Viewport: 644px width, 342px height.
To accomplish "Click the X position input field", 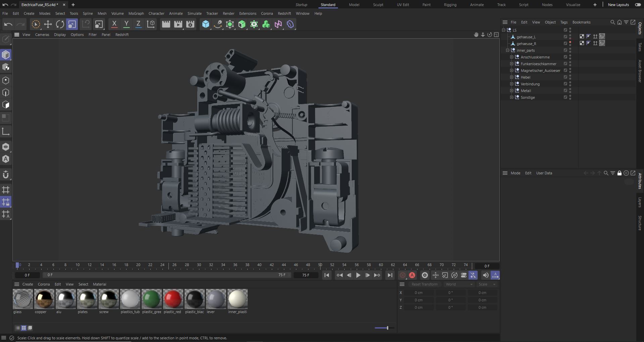I will point(418,293).
